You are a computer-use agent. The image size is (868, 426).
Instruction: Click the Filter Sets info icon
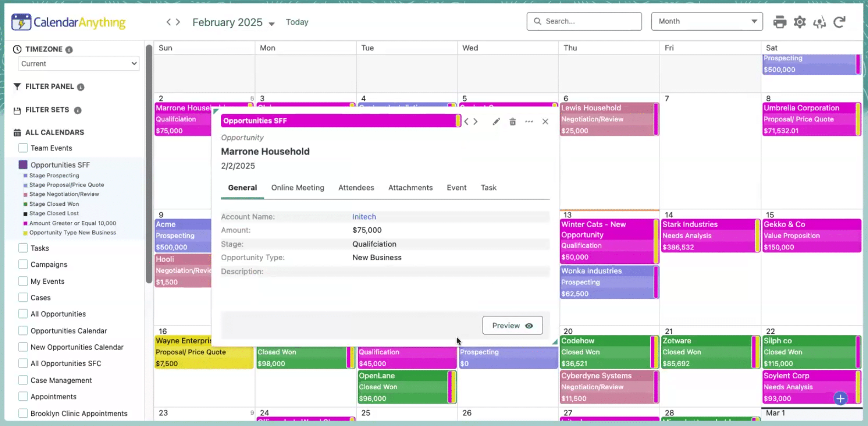(78, 110)
